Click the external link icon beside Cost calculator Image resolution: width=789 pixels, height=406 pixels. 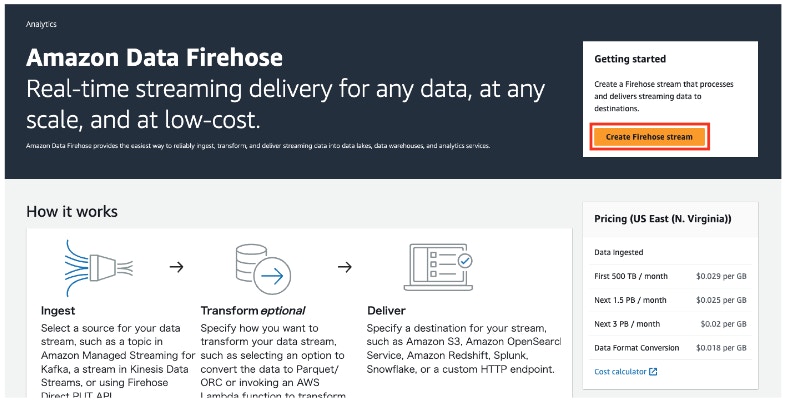tap(653, 372)
